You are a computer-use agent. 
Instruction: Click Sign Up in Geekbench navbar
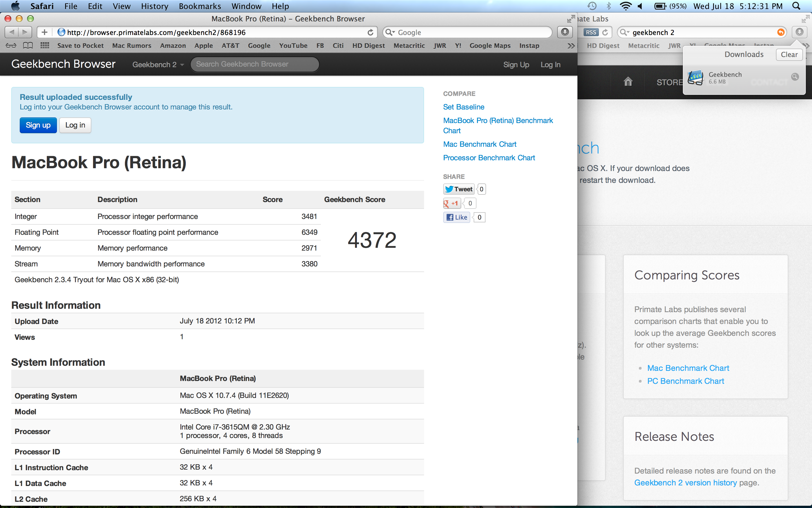click(516, 65)
